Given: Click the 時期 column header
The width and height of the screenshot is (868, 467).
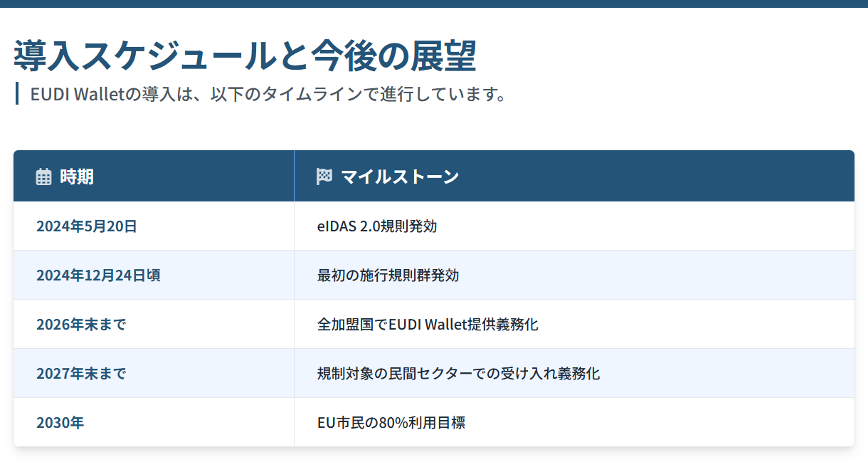Looking at the screenshot, I should (77, 177).
